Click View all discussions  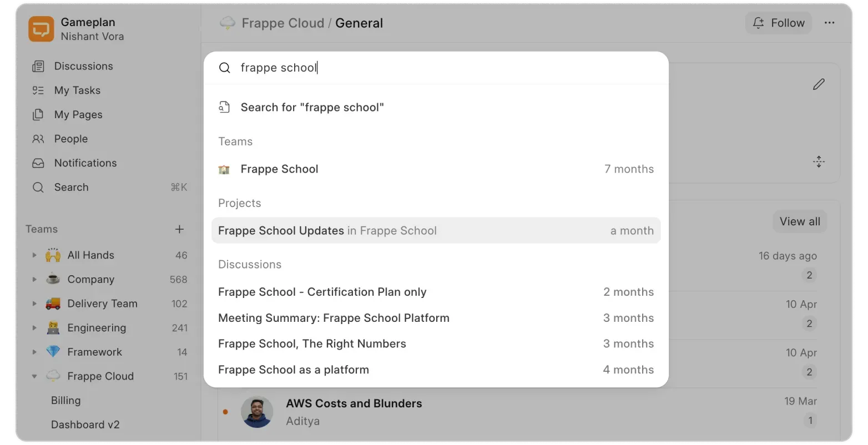tap(799, 221)
